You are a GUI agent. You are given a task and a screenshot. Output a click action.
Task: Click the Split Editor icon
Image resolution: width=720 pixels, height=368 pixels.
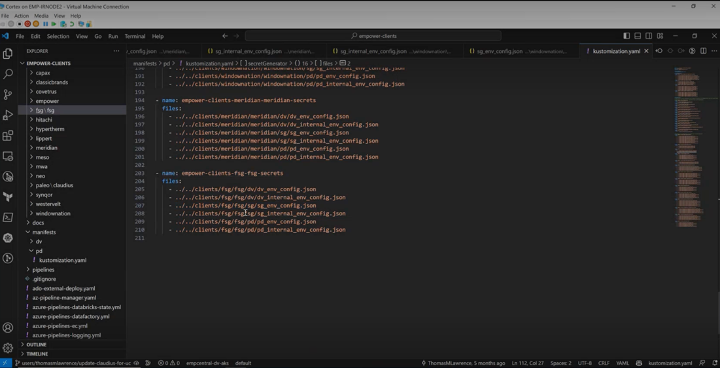703,51
